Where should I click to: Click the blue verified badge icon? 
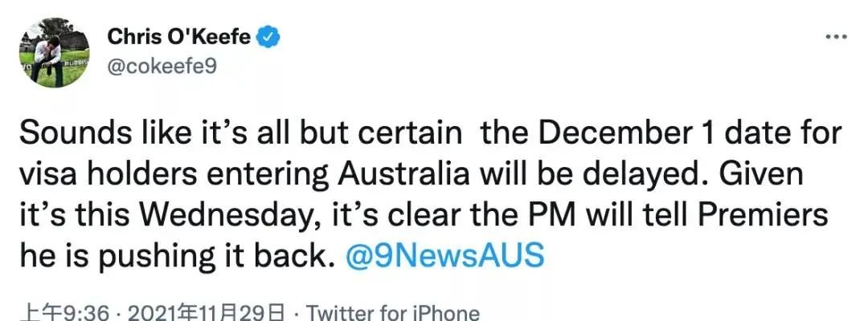click(269, 38)
